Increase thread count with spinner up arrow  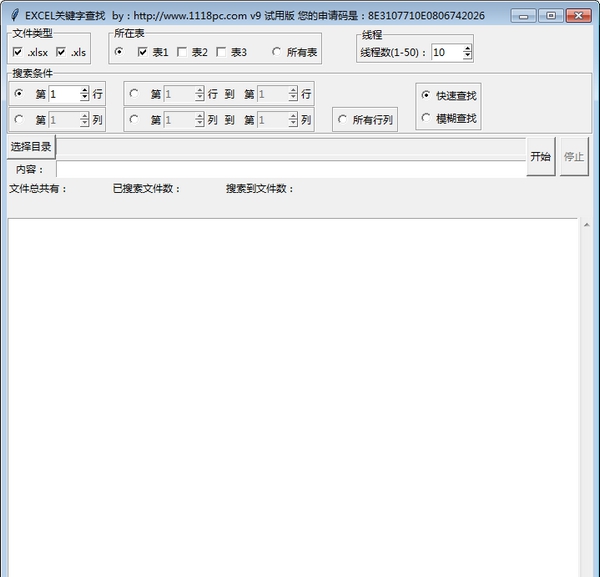(467, 48)
